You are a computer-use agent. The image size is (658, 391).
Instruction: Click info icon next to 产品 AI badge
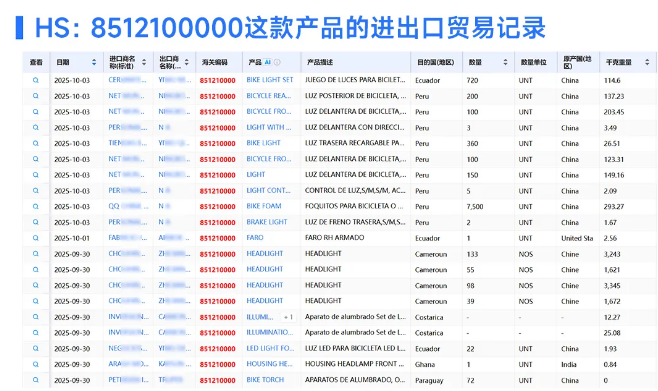[x=277, y=62]
